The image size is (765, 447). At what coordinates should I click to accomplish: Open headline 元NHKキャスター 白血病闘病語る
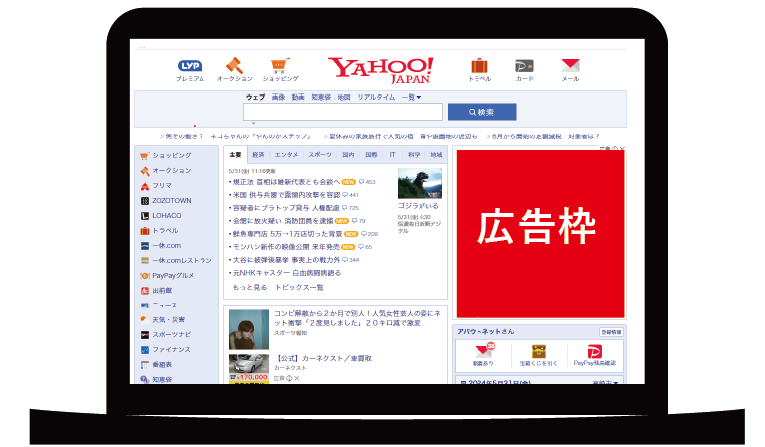click(286, 273)
